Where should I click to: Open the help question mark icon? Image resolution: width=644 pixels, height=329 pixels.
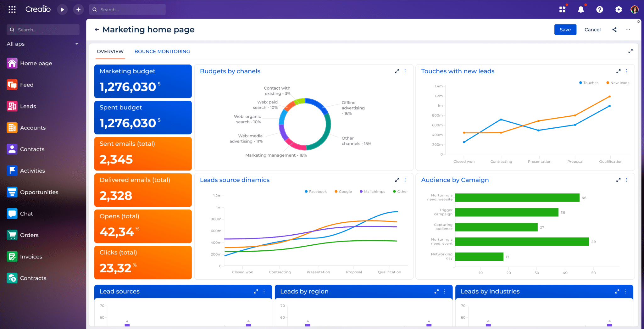click(x=600, y=9)
